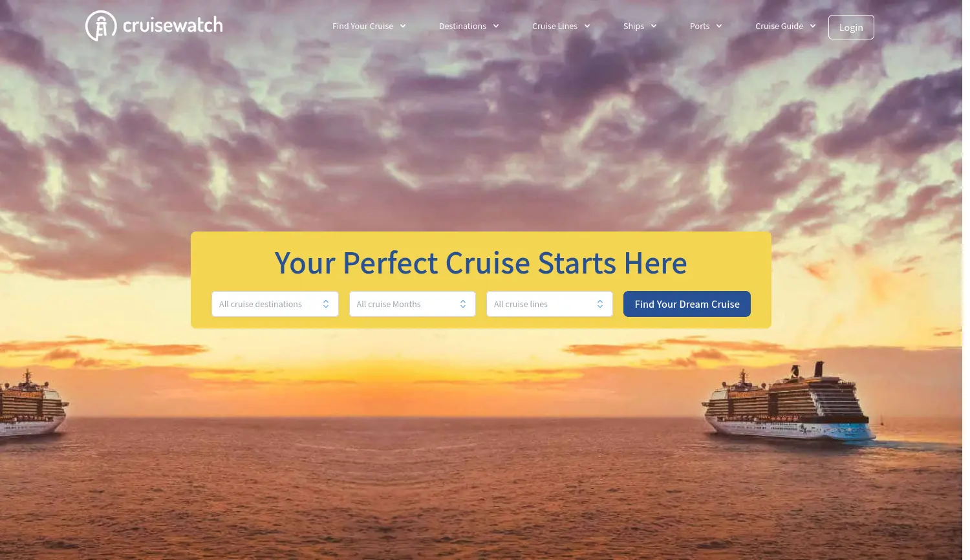
Task: Click the cruisewatch lighthouse logo icon
Action: click(x=101, y=26)
